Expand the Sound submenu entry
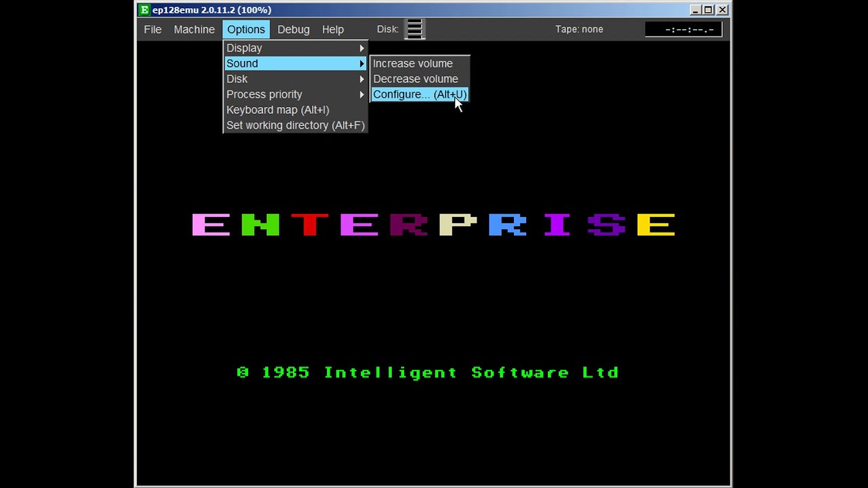868x488 pixels. click(x=296, y=64)
